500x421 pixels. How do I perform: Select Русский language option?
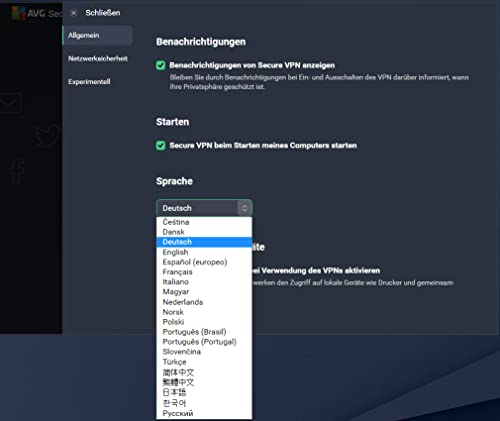pyautogui.click(x=204, y=413)
